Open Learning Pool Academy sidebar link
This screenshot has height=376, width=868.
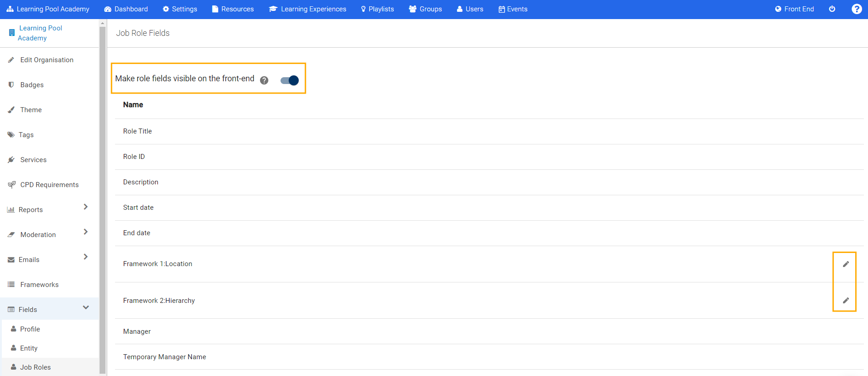[40, 33]
